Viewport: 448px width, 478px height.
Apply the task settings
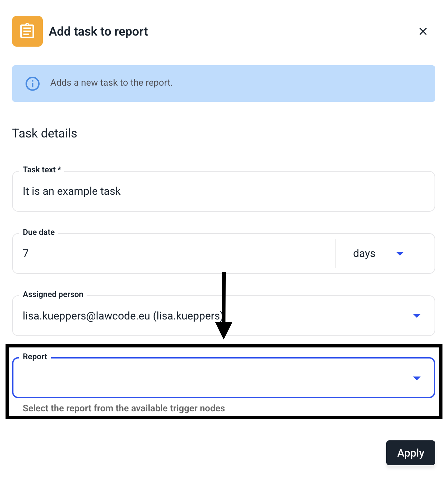pos(411,453)
